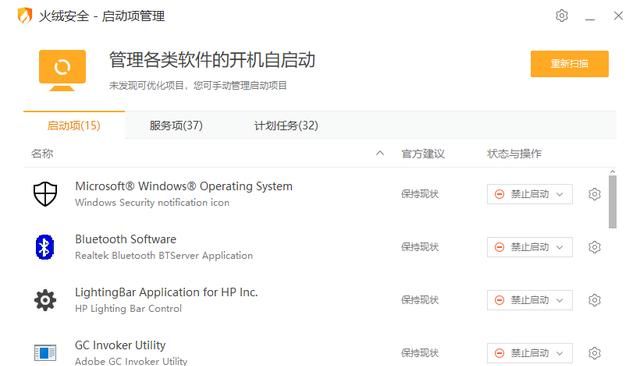The width and height of the screenshot is (640, 366).
Task: Click the GC Invoker Utility icon
Action: point(45,353)
